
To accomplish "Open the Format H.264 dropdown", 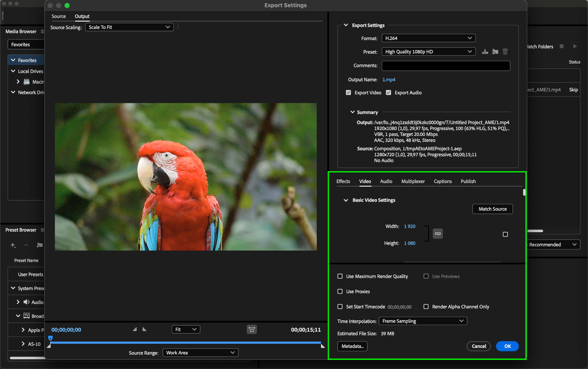I will click(x=428, y=38).
